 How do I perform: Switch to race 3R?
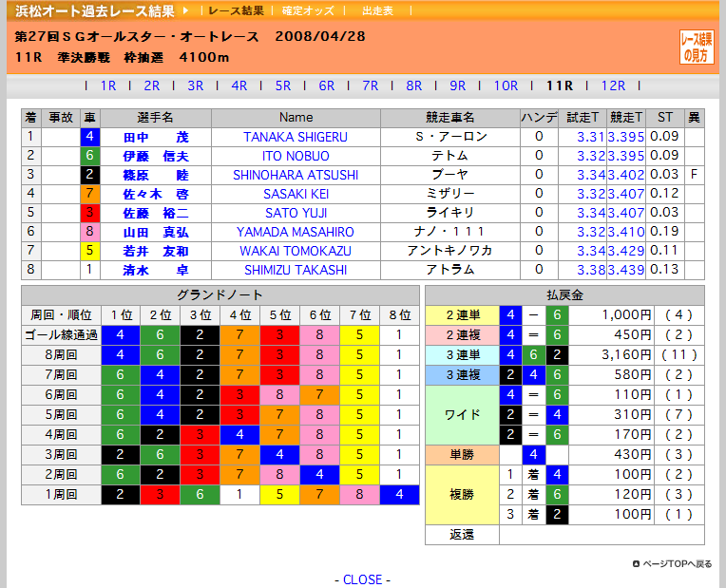196,85
